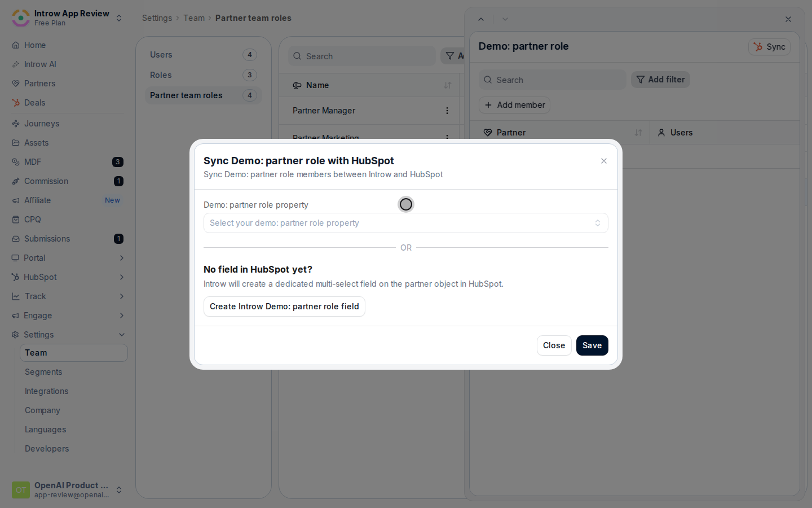Click the roles list Search field

(x=362, y=56)
